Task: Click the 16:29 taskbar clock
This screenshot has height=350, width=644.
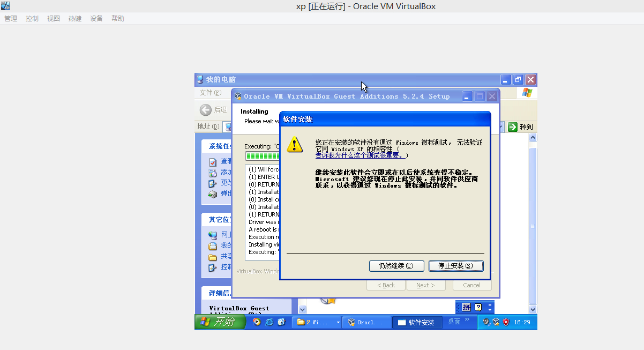Action: tap(522, 322)
